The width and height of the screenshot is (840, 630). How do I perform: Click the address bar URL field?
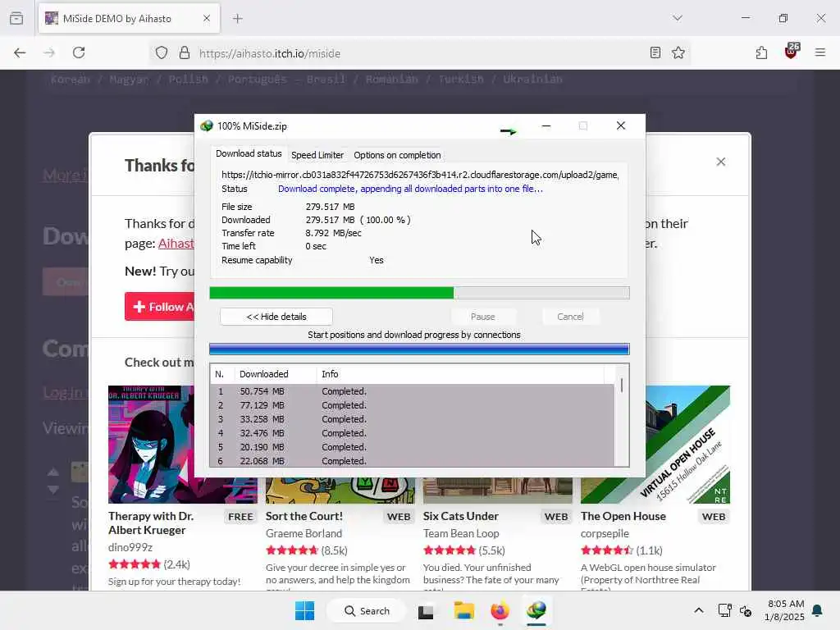pyautogui.click(x=418, y=53)
